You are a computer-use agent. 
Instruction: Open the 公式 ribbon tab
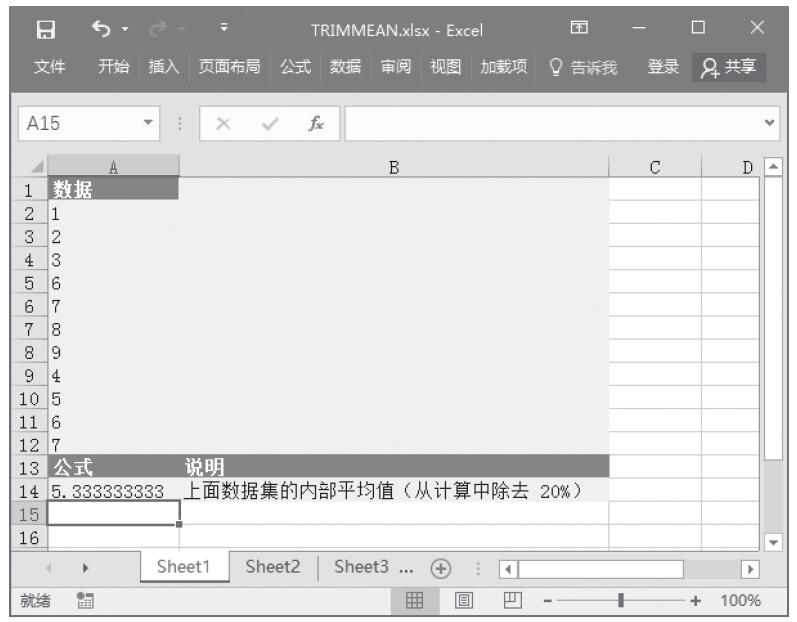point(295,67)
